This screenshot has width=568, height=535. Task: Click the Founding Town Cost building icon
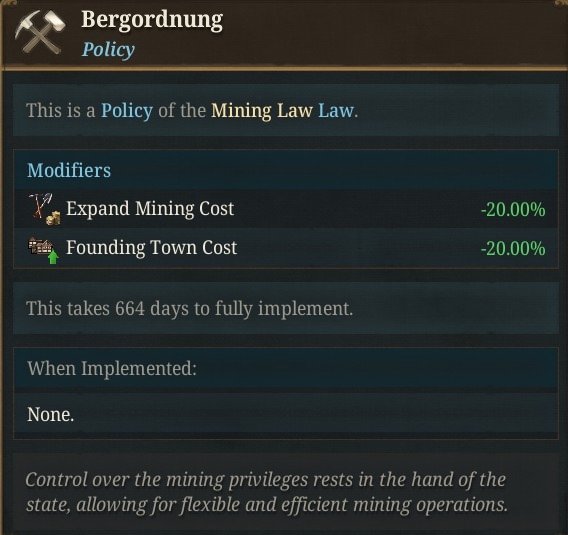(43, 250)
